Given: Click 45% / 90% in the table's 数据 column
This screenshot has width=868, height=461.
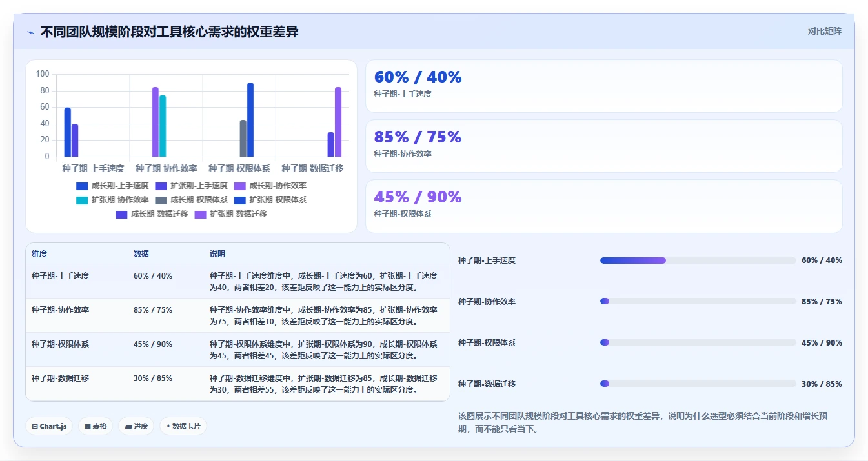Looking at the screenshot, I should pyautogui.click(x=153, y=344).
